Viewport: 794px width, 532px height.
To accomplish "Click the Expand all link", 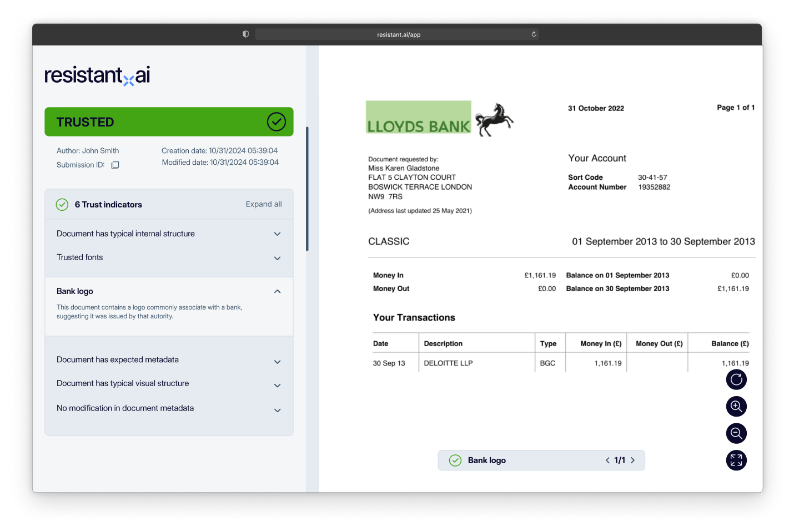I will pyautogui.click(x=264, y=204).
